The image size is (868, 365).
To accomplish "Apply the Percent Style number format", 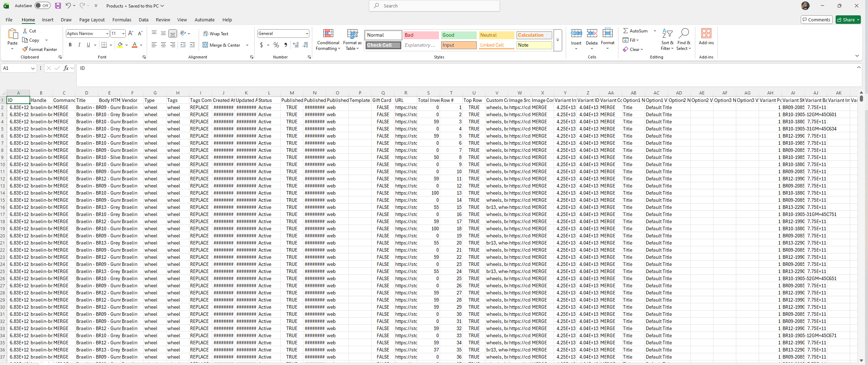I will click(276, 45).
